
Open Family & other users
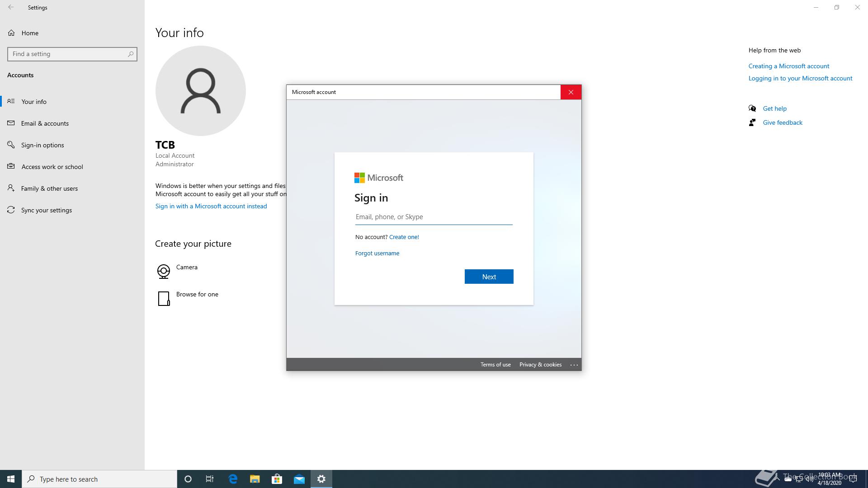(x=72, y=188)
